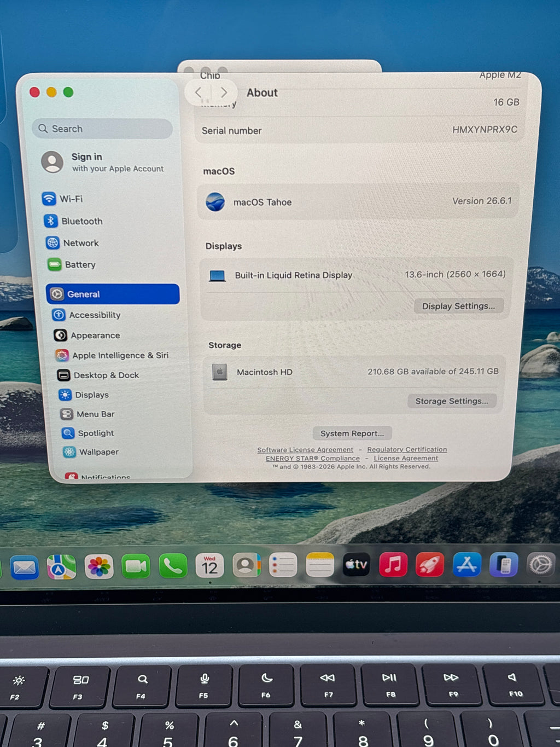Open Maps from the Dock
This screenshot has width=560, height=747.
coord(61,567)
